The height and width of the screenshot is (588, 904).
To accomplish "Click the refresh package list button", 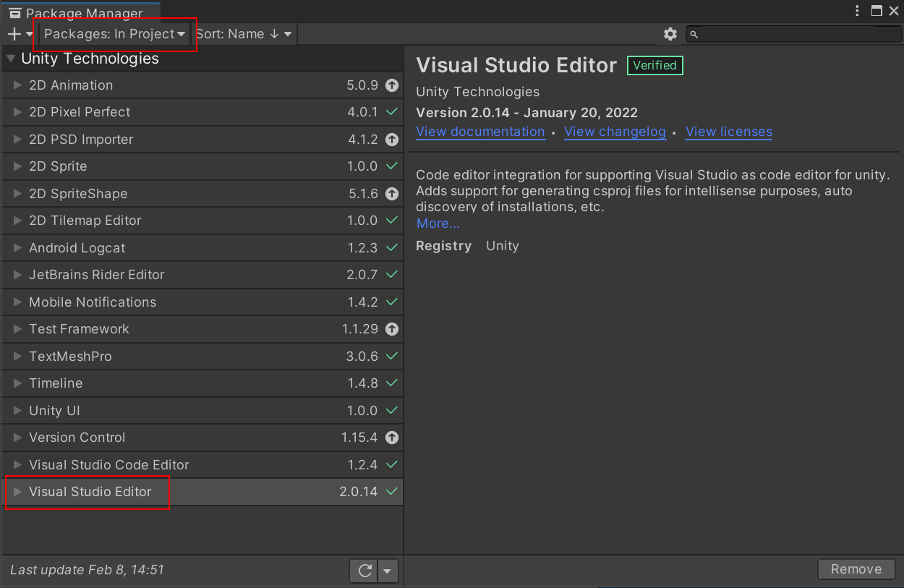I will (364, 571).
